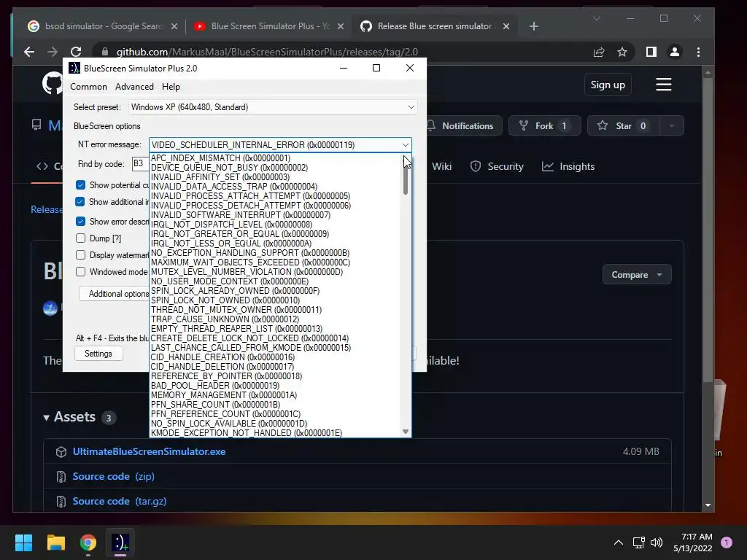Switch to the Security tab on GitHub
The width and height of the screenshot is (747, 560).
[x=497, y=167]
